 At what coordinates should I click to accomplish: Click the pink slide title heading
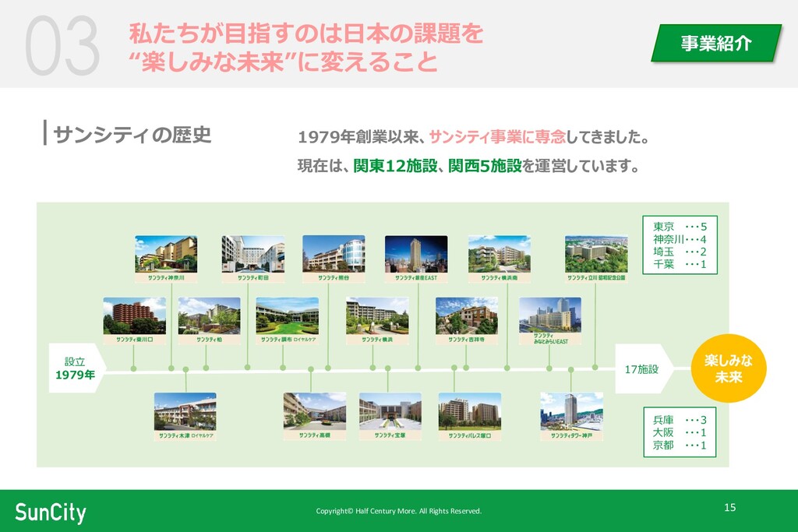click(x=305, y=48)
